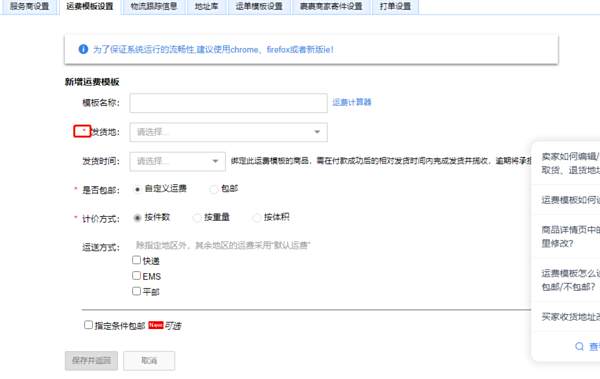
Task: Open the 物流跟踪信息 tab
Action: 154,7
